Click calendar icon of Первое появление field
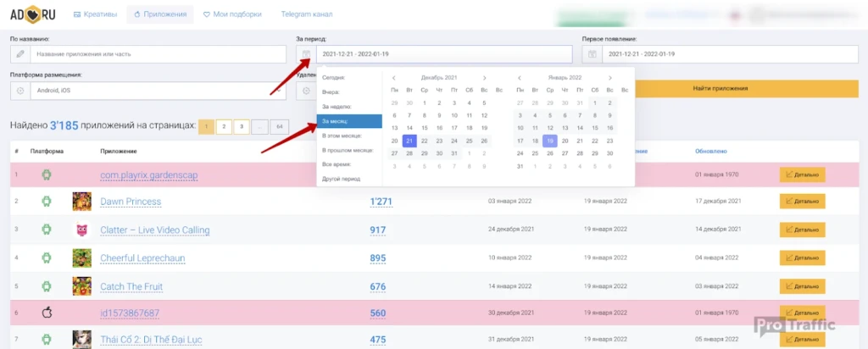This screenshot has height=349, width=868. pyautogui.click(x=592, y=54)
